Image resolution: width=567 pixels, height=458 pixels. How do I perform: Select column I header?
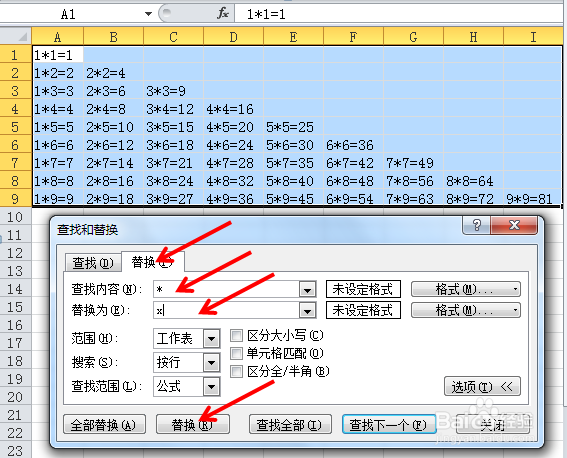tap(533, 37)
